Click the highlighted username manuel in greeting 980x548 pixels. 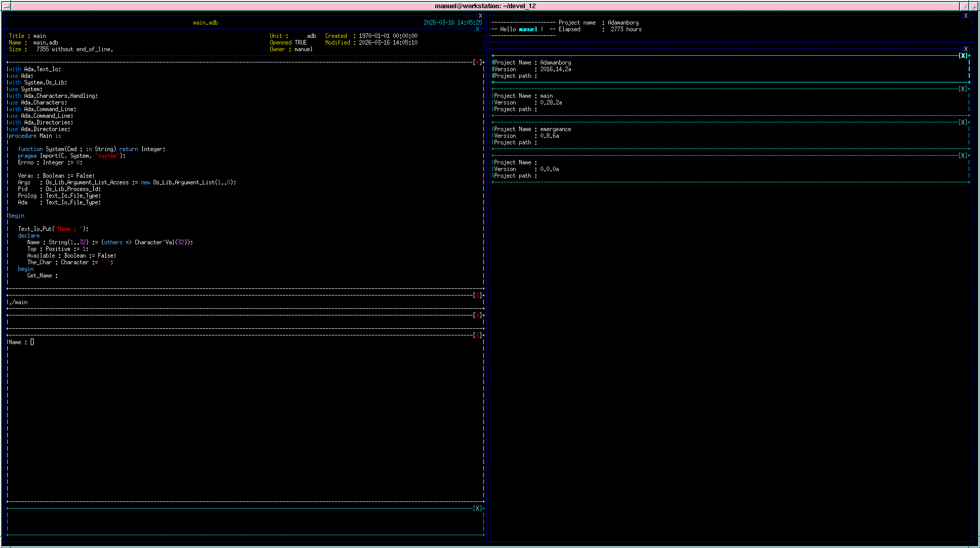click(528, 29)
